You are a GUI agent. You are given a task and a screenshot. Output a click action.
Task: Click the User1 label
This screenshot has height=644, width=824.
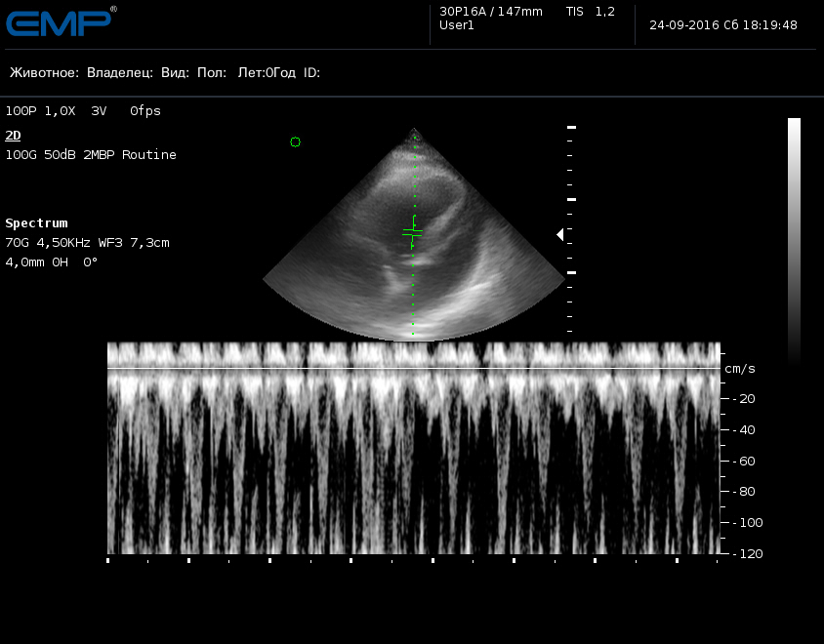(457, 25)
